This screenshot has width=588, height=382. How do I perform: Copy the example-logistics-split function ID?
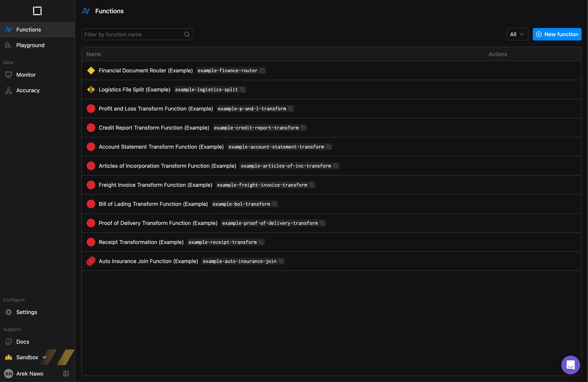(x=242, y=90)
